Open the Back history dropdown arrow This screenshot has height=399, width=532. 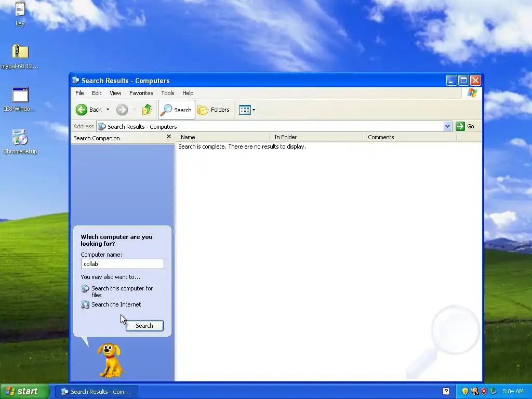(x=108, y=110)
